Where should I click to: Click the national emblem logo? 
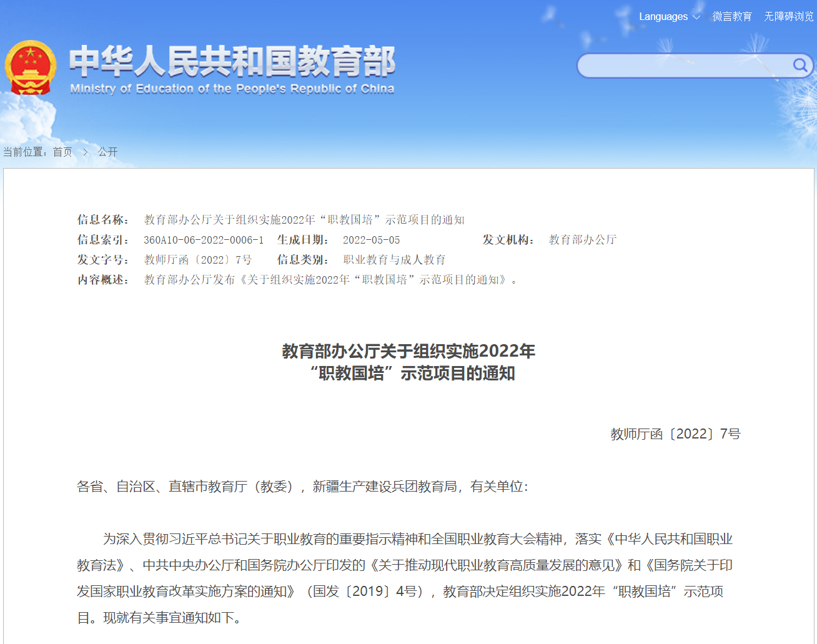click(x=30, y=67)
